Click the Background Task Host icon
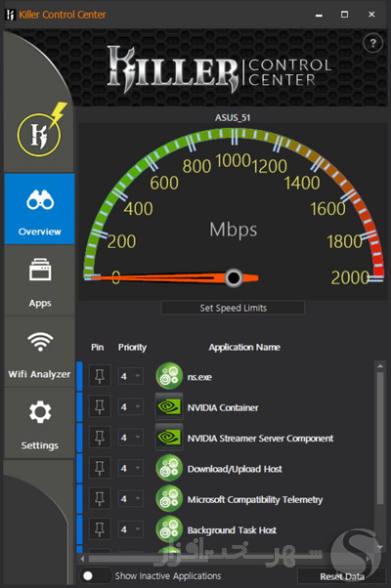The image size is (391, 588). 169,529
